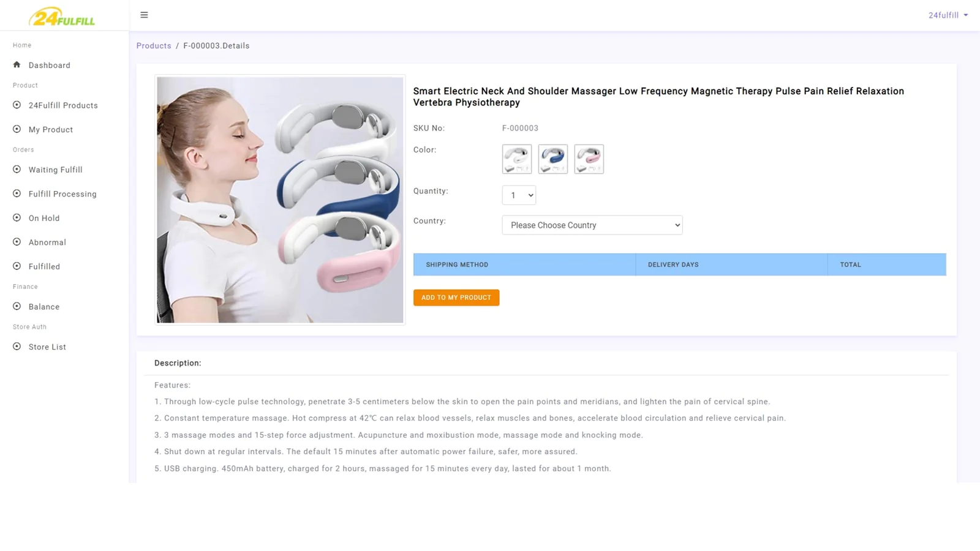980x551 pixels.
Task: Click the icon beside 24Fulfill Products
Action: 17,105
